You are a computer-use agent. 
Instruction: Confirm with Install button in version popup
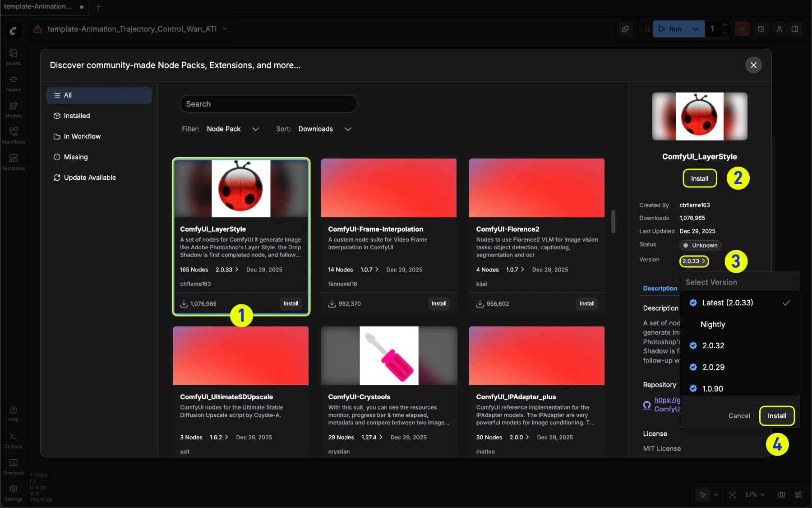pyautogui.click(x=777, y=416)
